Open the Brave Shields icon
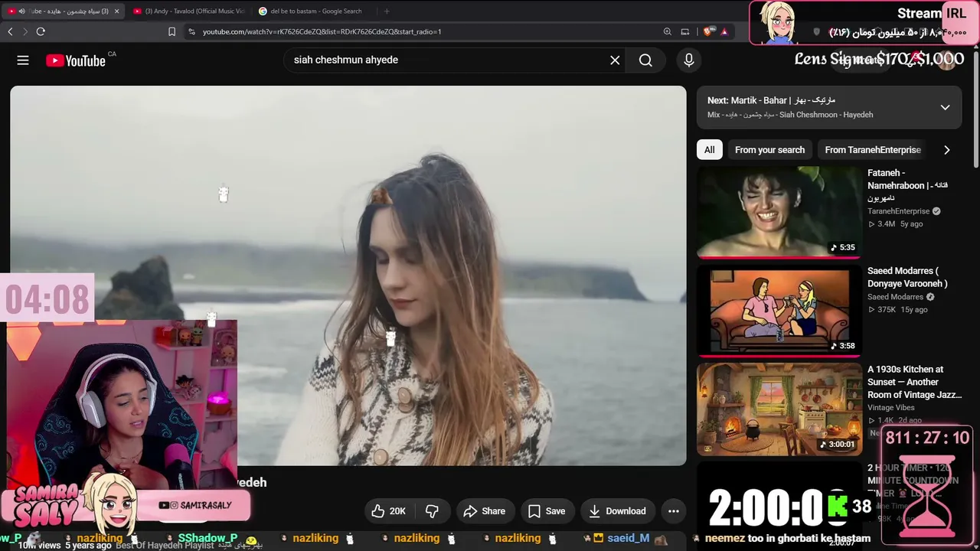Image resolution: width=980 pixels, height=551 pixels. pos(707,31)
